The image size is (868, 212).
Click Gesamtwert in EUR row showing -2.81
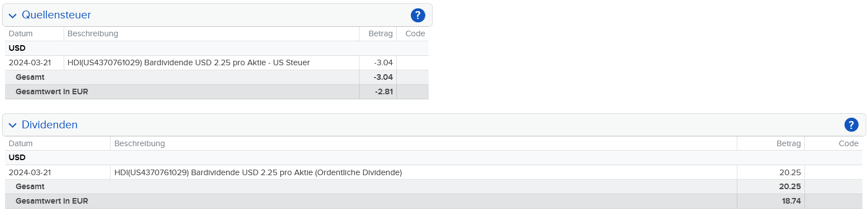click(217, 91)
